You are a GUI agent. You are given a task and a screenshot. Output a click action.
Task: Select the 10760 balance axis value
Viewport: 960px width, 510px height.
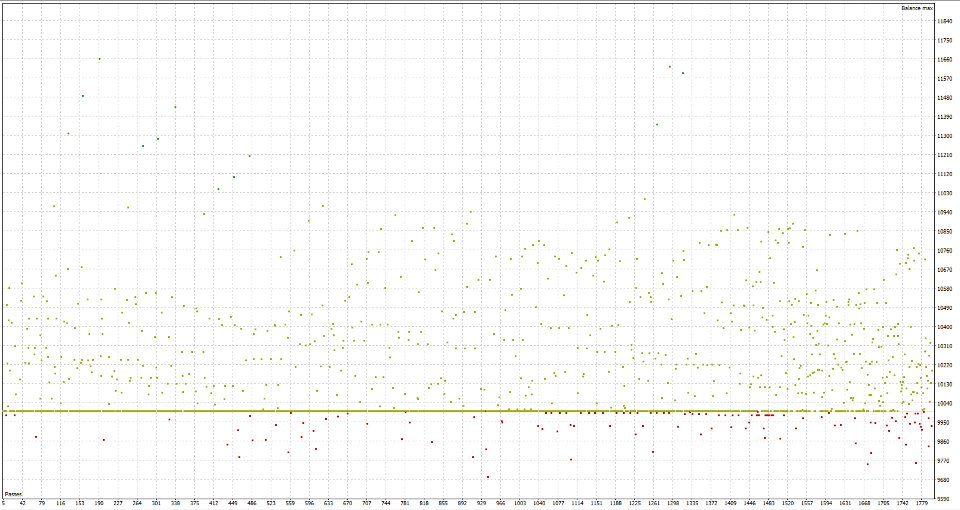(x=944, y=250)
